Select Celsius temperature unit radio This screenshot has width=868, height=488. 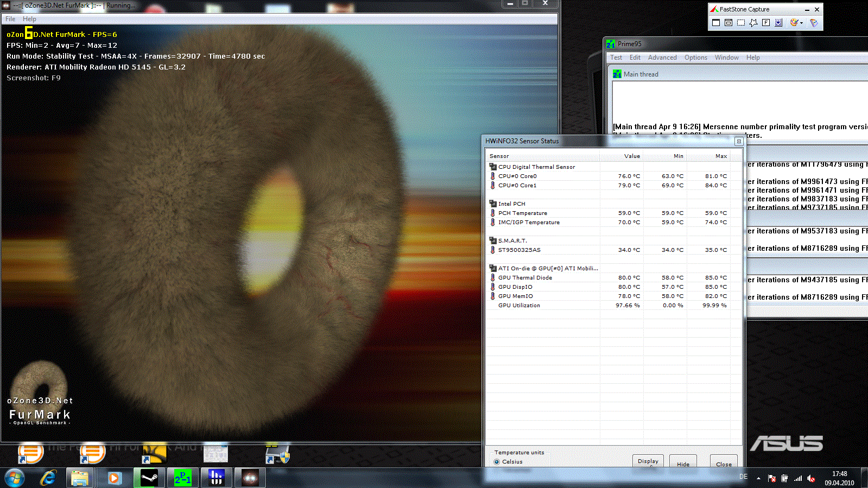pyautogui.click(x=497, y=462)
